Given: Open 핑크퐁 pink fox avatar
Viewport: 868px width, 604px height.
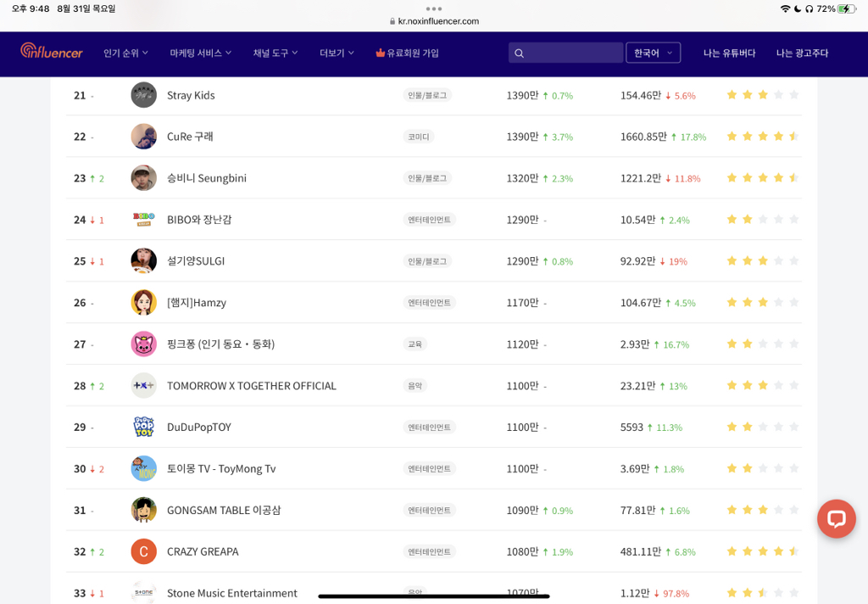Looking at the screenshot, I should (x=144, y=344).
